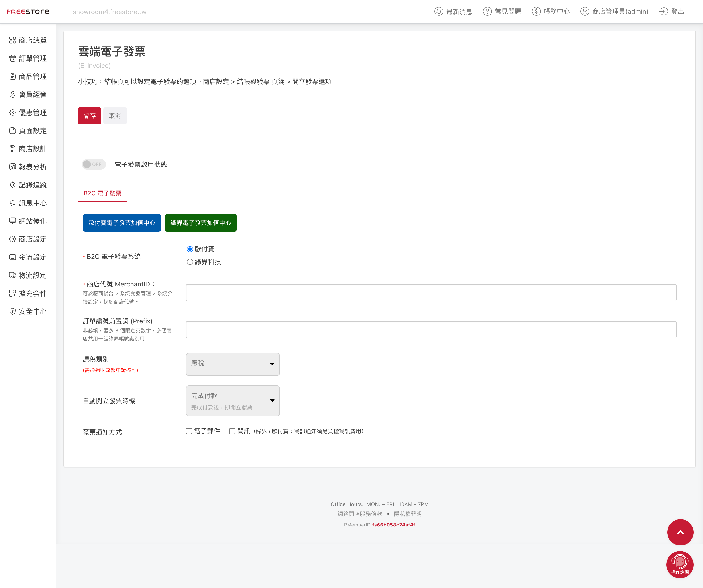
Task: Open 物流設定 menu in sidebar
Action: 28,275
